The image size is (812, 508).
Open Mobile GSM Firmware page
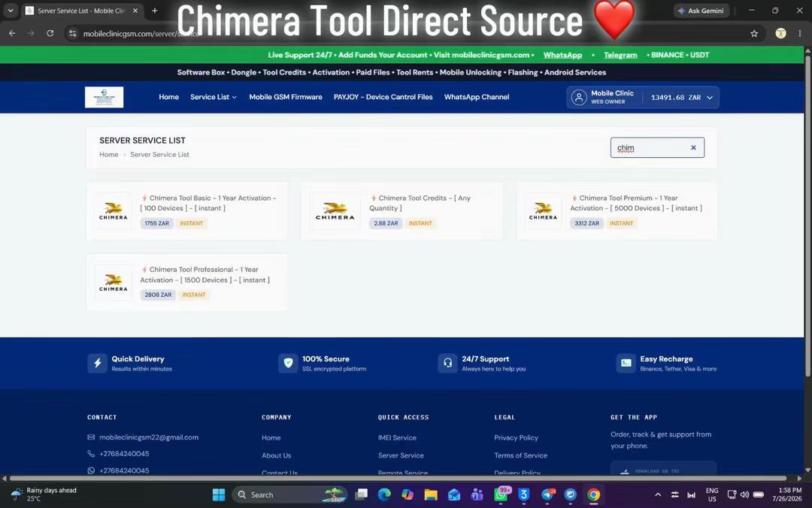(x=286, y=97)
